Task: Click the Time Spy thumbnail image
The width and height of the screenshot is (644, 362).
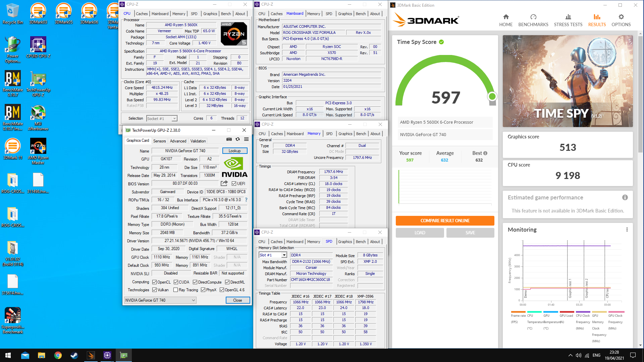Action: (568, 81)
